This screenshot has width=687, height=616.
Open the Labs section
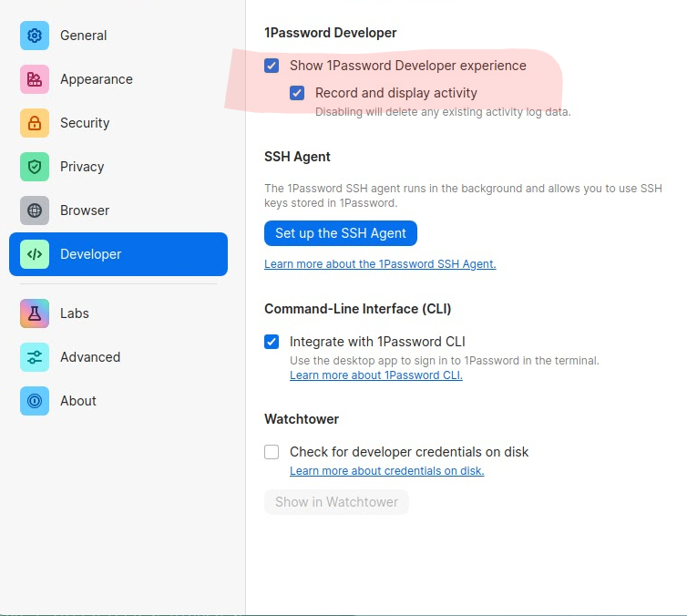[x=118, y=313]
